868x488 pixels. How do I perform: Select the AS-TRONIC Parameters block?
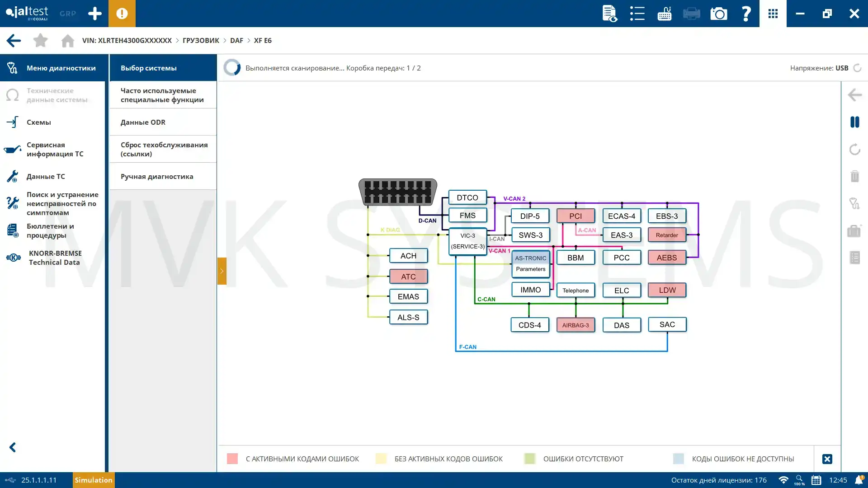[531, 263]
